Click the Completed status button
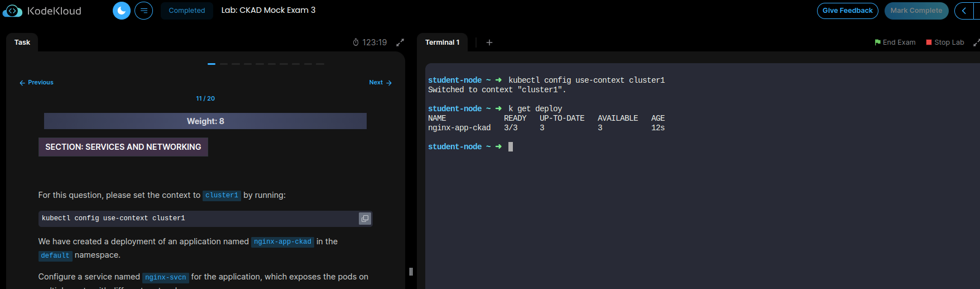This screenshot has height=289, width=980. coord(187,11)
